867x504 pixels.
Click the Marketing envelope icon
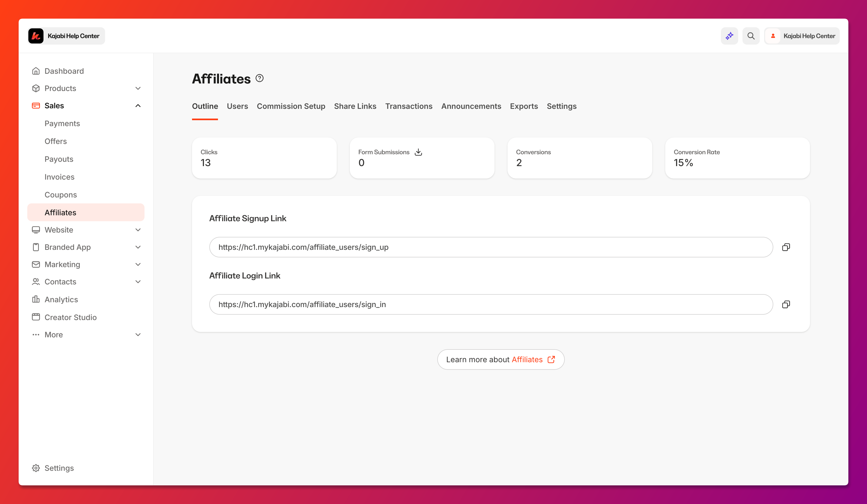tap(36, 264)
